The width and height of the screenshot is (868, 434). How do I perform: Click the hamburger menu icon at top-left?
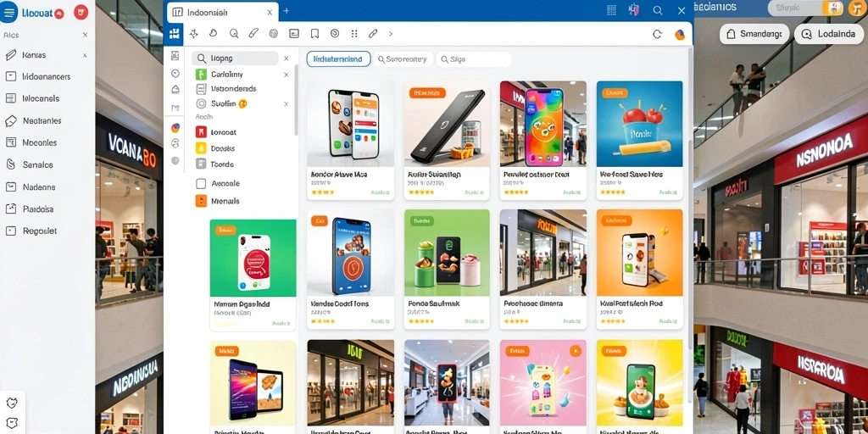pyautogui.click(x=8, y=12)
